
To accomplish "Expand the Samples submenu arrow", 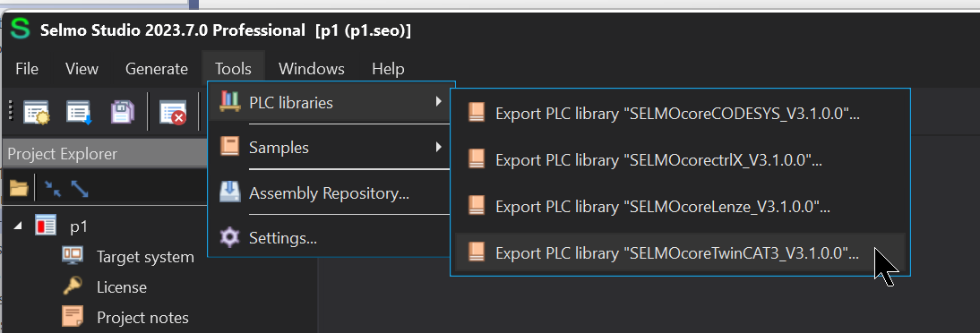I will [439, 148].
